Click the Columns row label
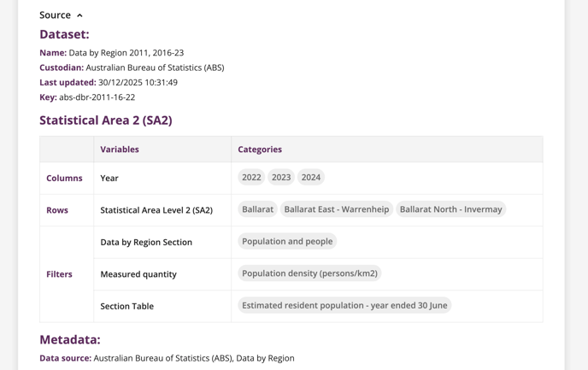Viewport: 588px width, 370px height. coord(64,179)
